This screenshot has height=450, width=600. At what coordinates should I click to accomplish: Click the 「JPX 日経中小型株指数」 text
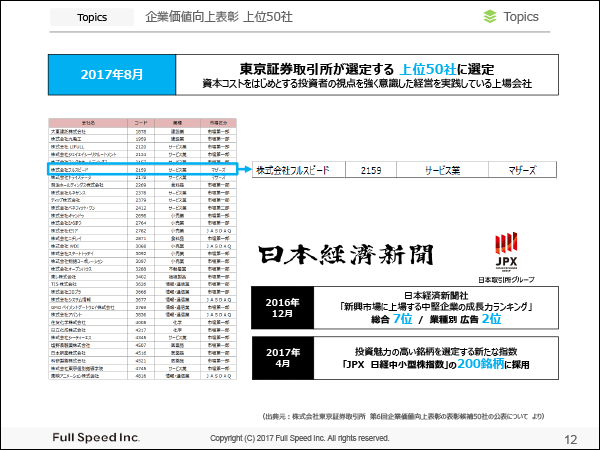[x=395, y=365]
